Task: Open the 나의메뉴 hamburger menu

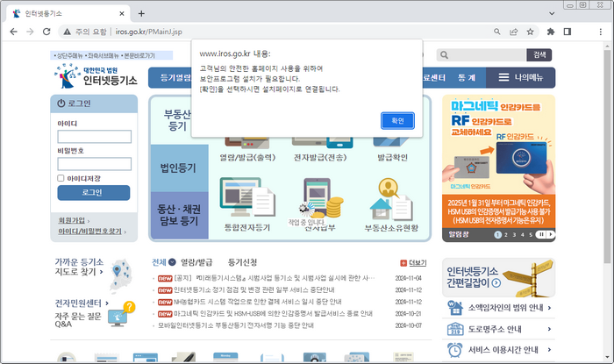Action: pos(520,77)
